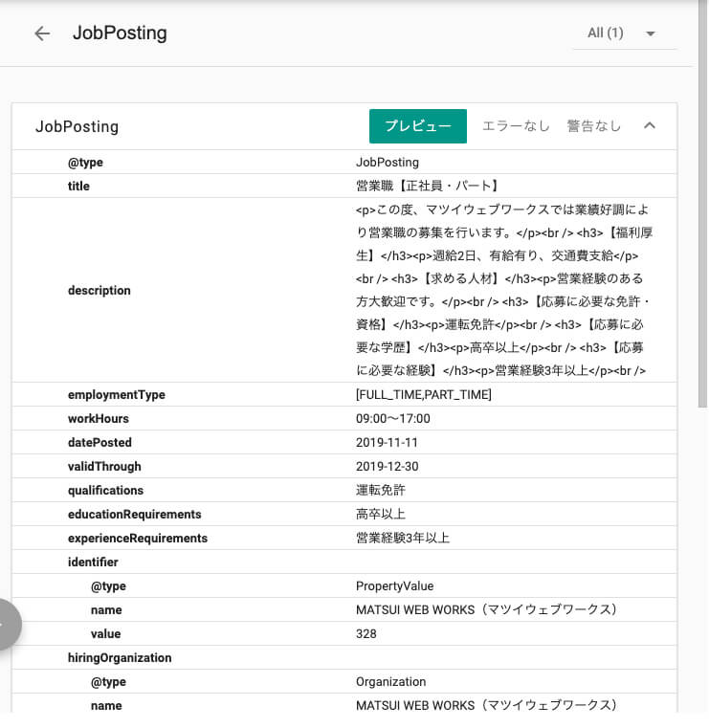This screenshot has height=728, width=709.
Task: Select the [FULL_TIME,PART_TIME] value
Action: pyautogui.click(x=424, y=395)
